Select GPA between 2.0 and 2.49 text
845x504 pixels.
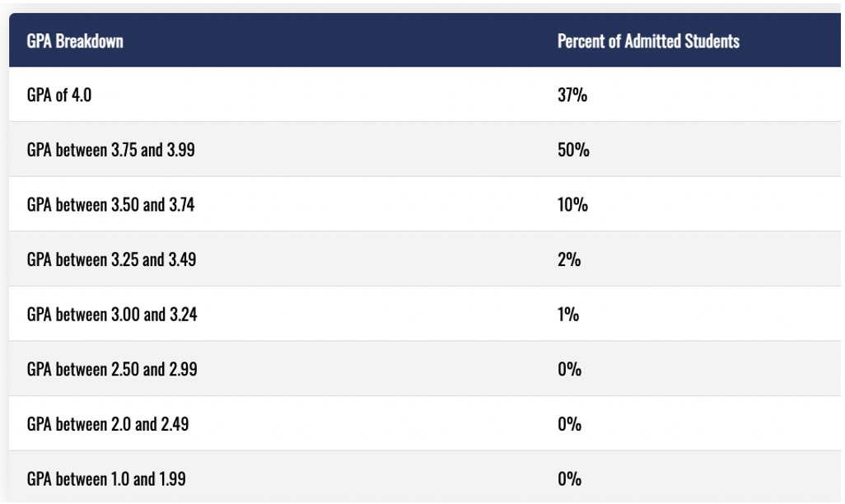[108, 424]
